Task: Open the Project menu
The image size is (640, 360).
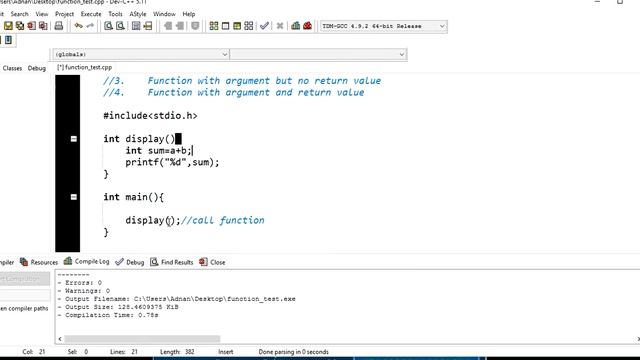Action: [64, 14]
